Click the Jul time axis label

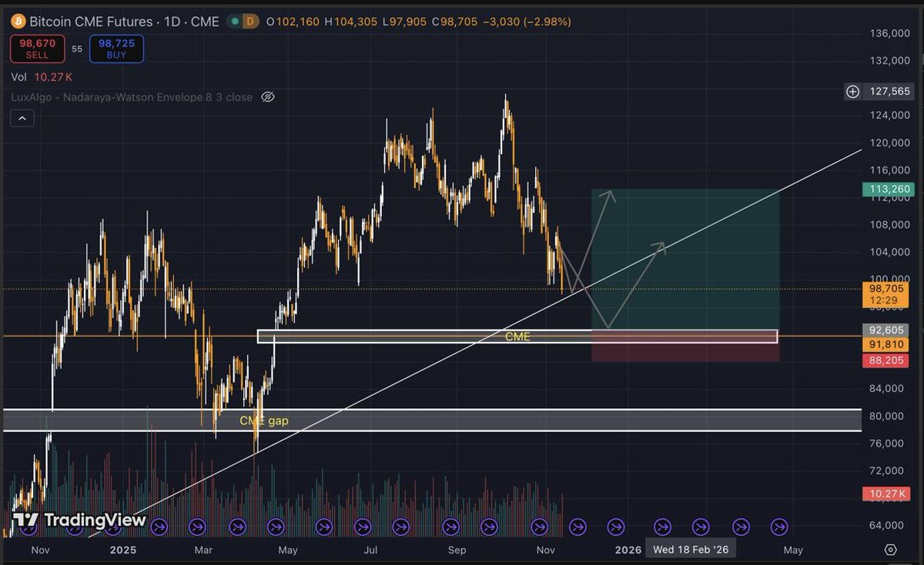(372, 550)
